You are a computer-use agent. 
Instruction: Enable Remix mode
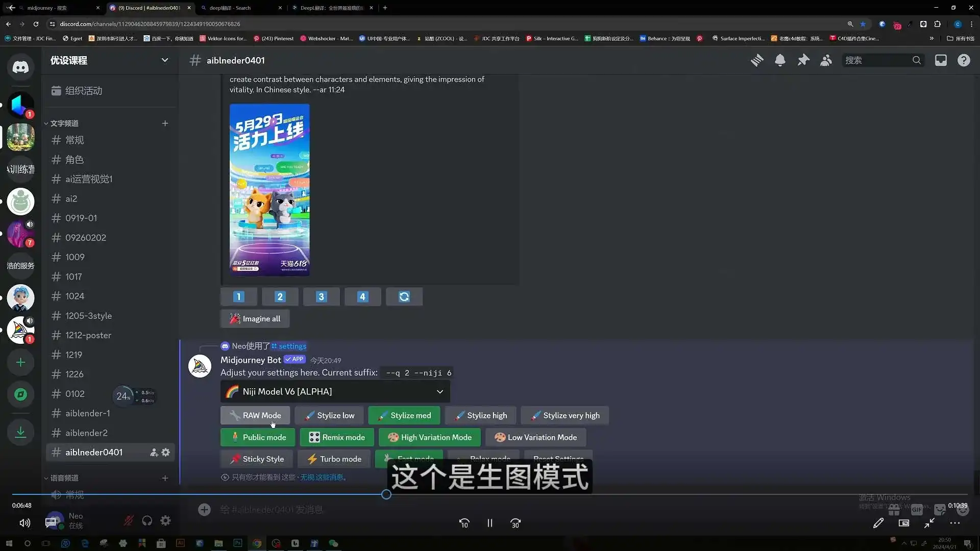(337, 437)
